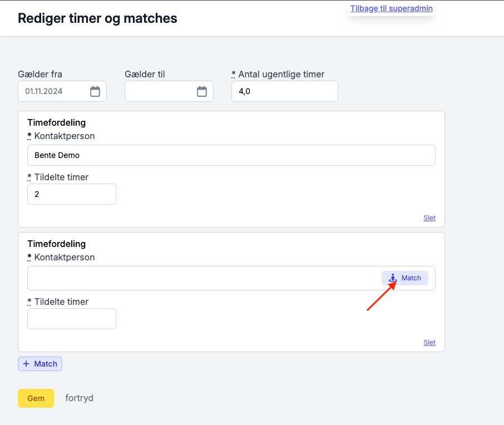Open the calendar icon for Gælder fra
504x425 pixels.
pos(95,91)
